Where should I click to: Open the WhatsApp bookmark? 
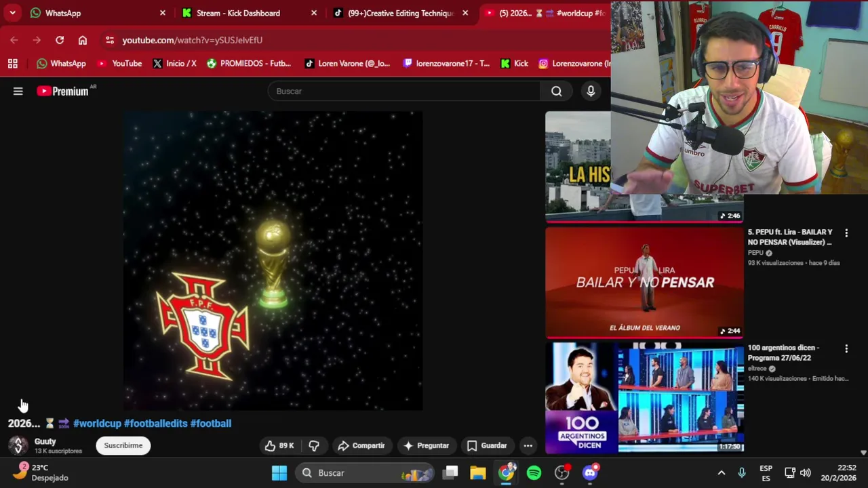tap(61, 64)
